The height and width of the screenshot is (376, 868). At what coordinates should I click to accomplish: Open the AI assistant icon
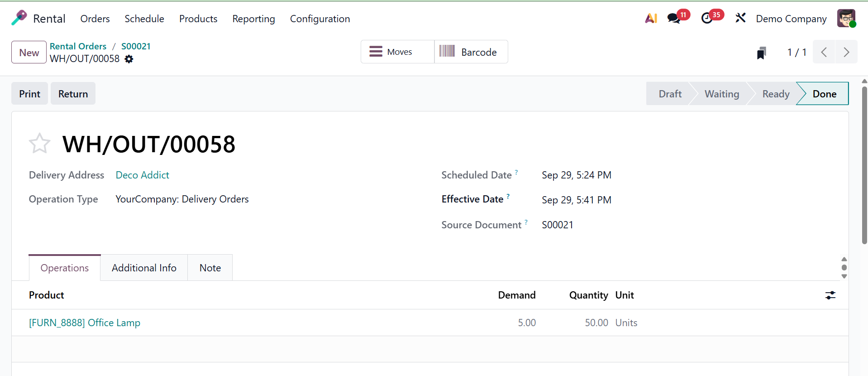(651, 18)
